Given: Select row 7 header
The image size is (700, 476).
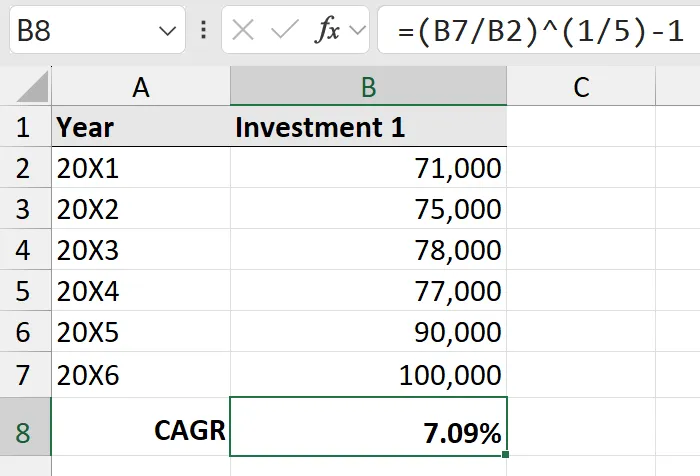Looking at the screenshot, I should (25, 375).
